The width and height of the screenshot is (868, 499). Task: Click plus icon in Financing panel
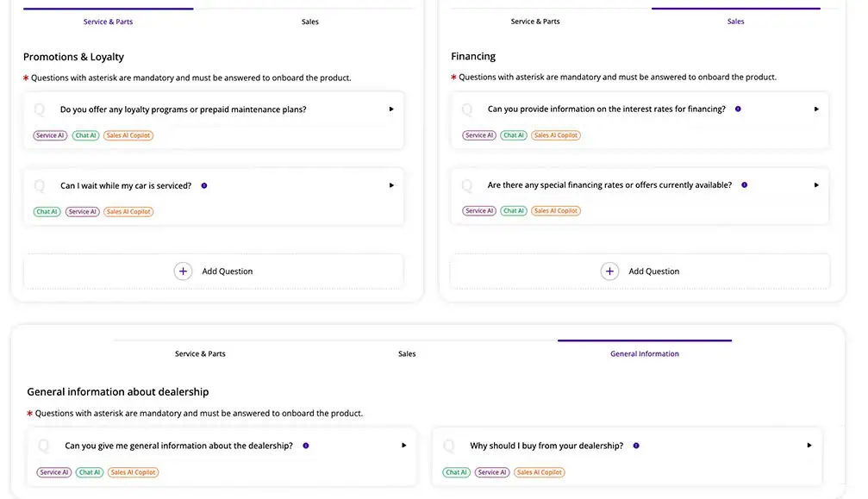609,271
